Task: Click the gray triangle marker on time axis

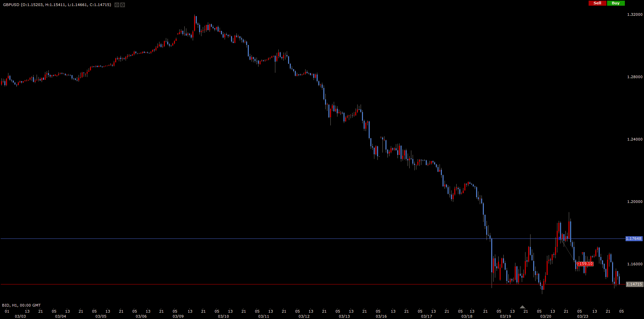Action: pyautogui.click(x=522, y=307)
